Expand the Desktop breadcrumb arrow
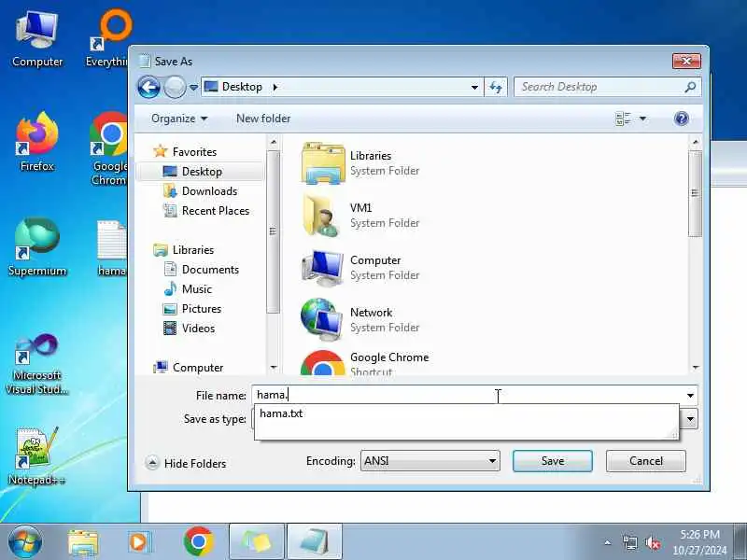Screen dimensions: 747x560 (275, 87)
